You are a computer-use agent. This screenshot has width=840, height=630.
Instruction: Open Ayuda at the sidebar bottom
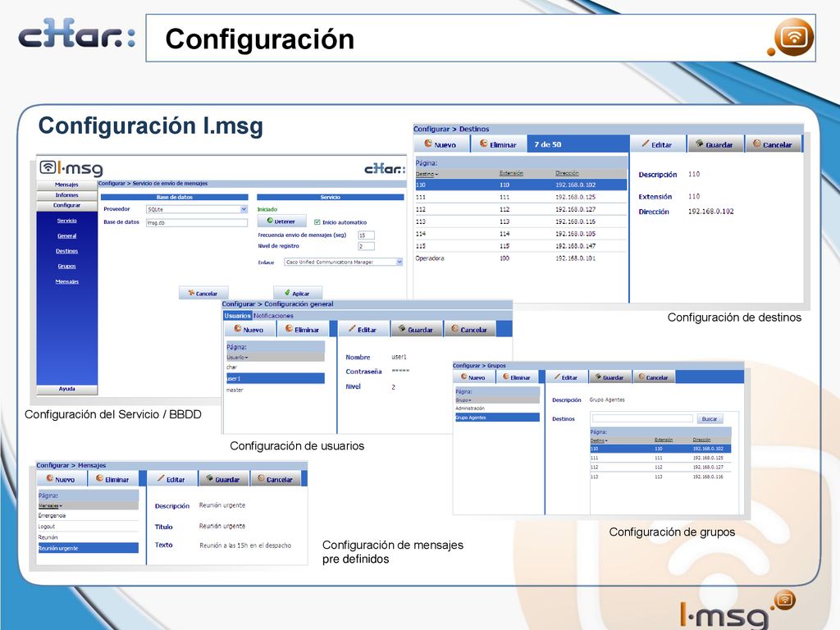pyautogui.click(x=66, y=389)
